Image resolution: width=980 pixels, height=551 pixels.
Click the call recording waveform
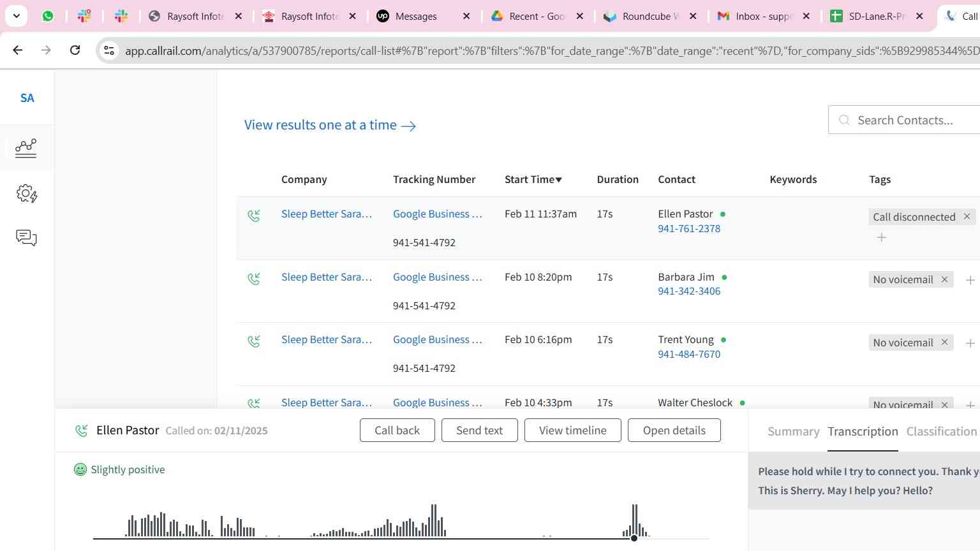[x=402, y=521]
